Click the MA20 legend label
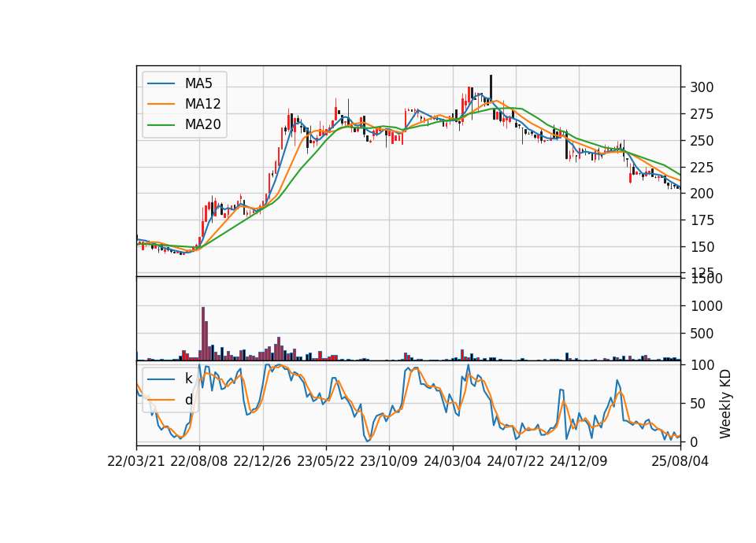 [x=202, y=124]
